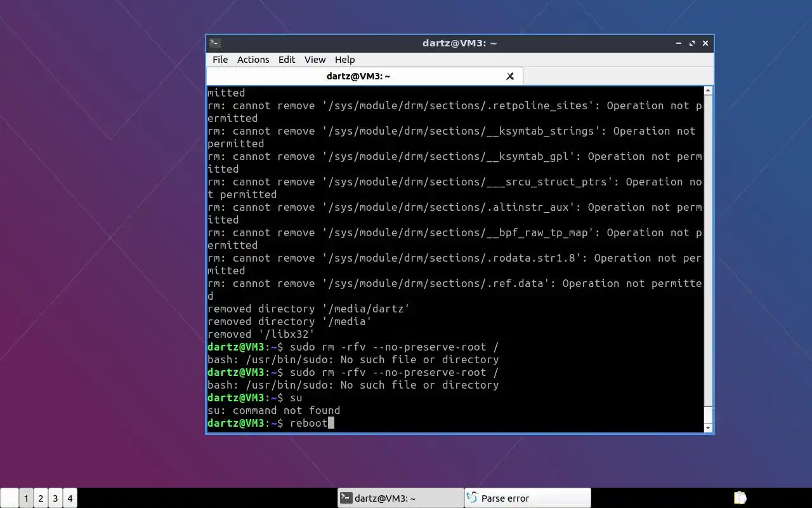Open the File menu
Viewport: 812px width, 508px height.
pyautogui.click(x=220, y=59)
